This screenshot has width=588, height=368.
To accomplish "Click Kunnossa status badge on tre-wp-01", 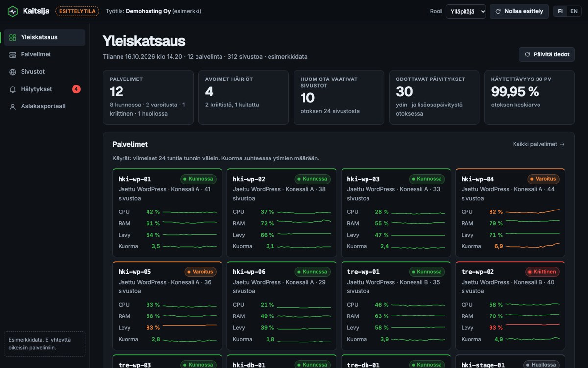I will tap(427, 272).
